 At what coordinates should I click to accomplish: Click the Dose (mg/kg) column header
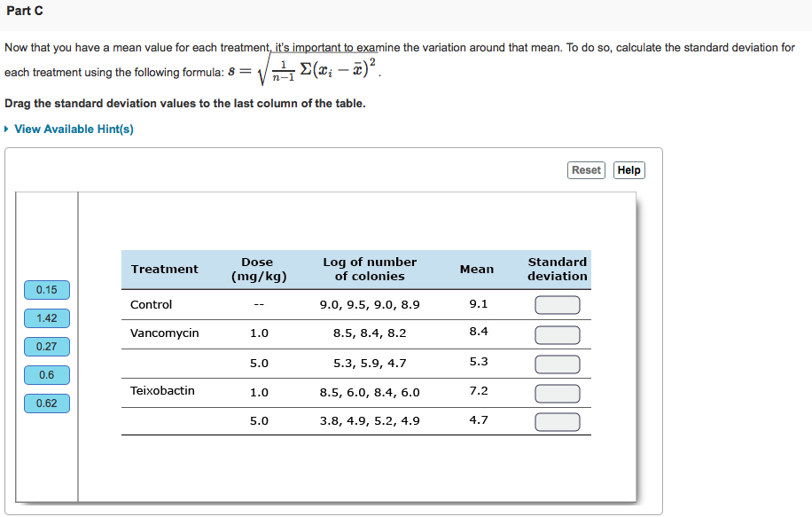259,270
